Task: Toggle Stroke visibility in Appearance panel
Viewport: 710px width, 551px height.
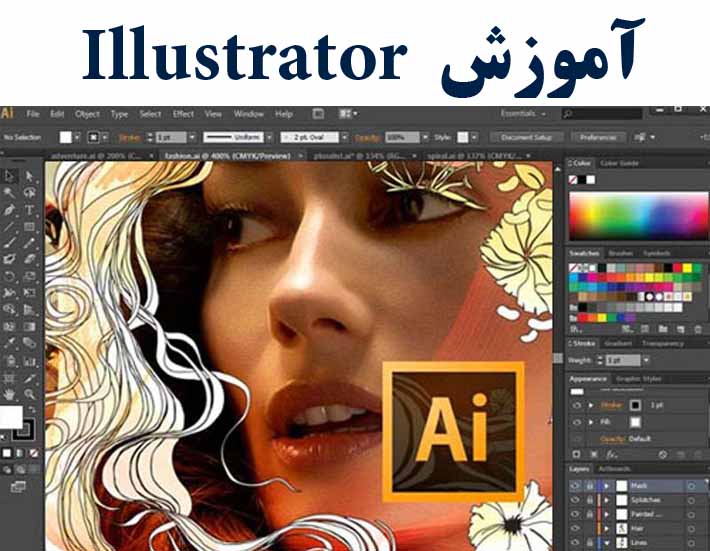Action: coord(576,405)
